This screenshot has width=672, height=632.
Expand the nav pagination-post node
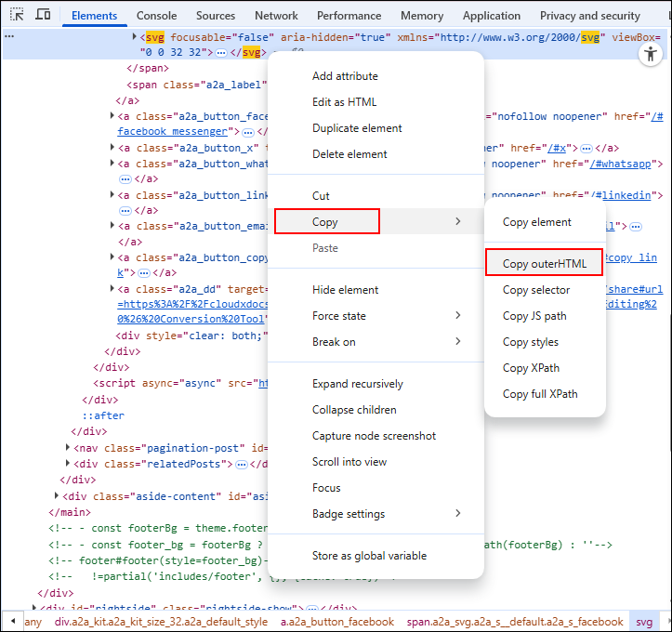67,447
